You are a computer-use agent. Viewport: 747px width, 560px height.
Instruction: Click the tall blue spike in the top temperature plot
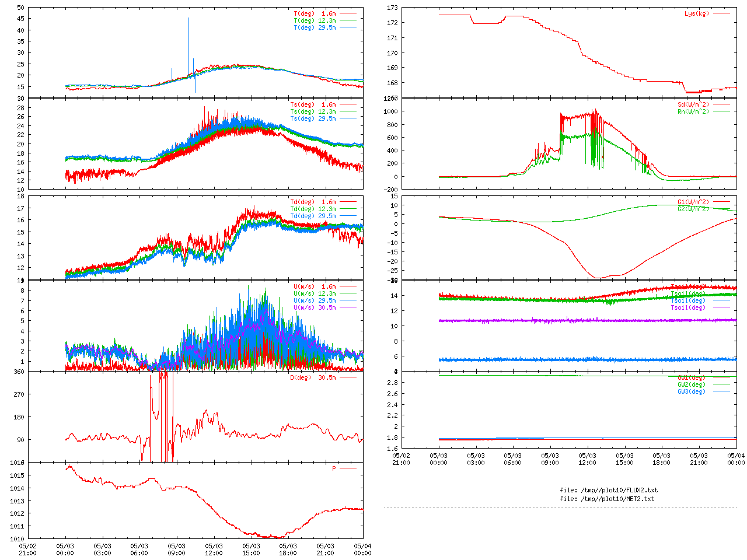[188, 41]
